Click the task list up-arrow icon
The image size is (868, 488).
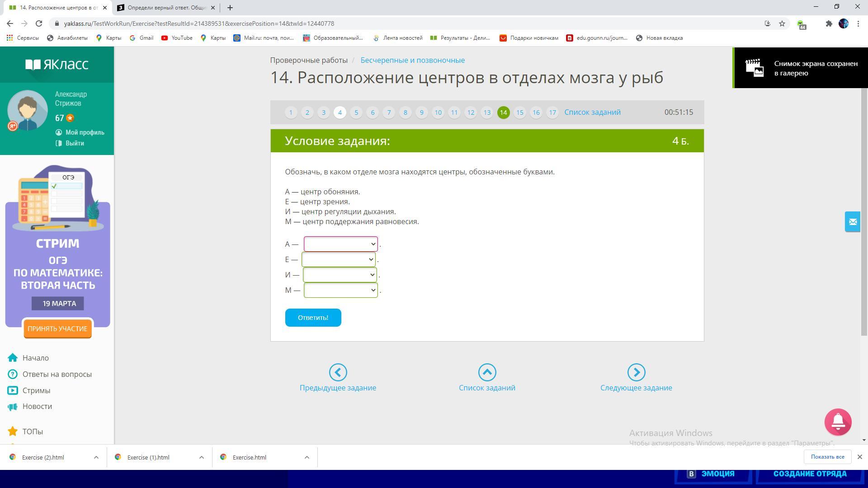click(487, 372)
